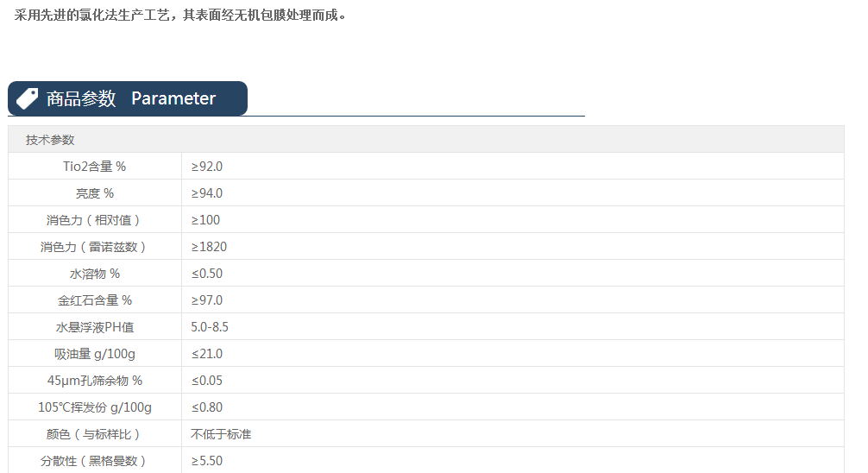Screen dimensions: 868x473
Task: Select the 105℃挥发份 g/100g label
Action: pyautogui.click(x=95, y=407)
